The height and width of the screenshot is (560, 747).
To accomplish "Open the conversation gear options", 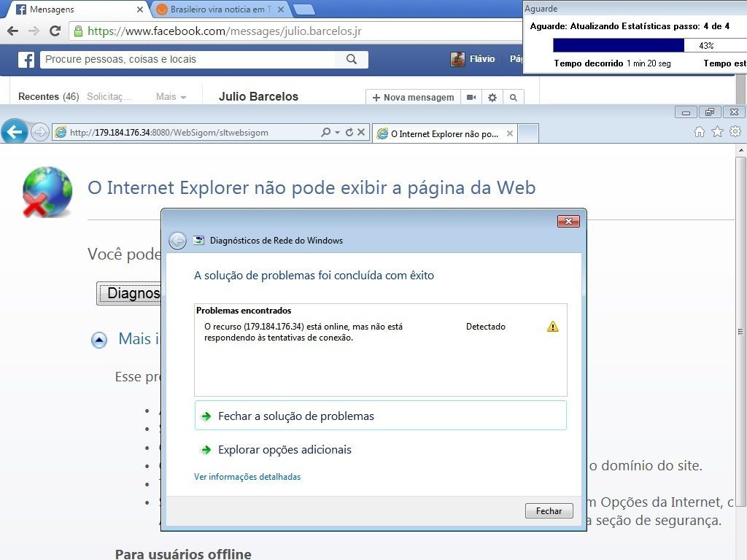I will (x=492, y=97).
